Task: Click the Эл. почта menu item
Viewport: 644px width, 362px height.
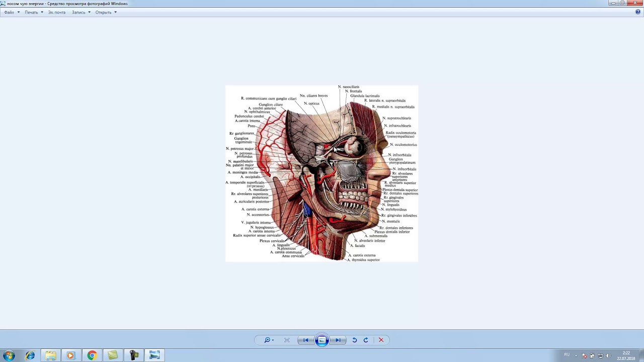Action: point(57,12)
